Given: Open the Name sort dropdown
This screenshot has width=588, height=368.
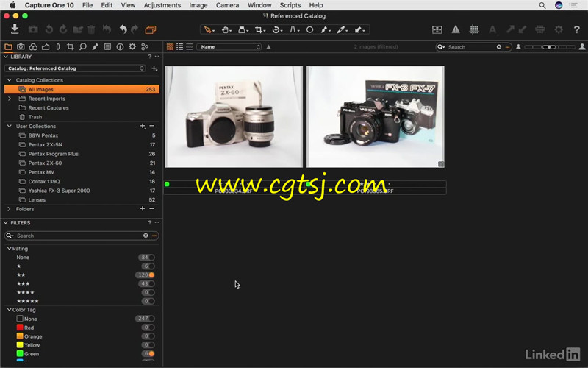Looking at the screenshot, I should click(x=229, y=47).
